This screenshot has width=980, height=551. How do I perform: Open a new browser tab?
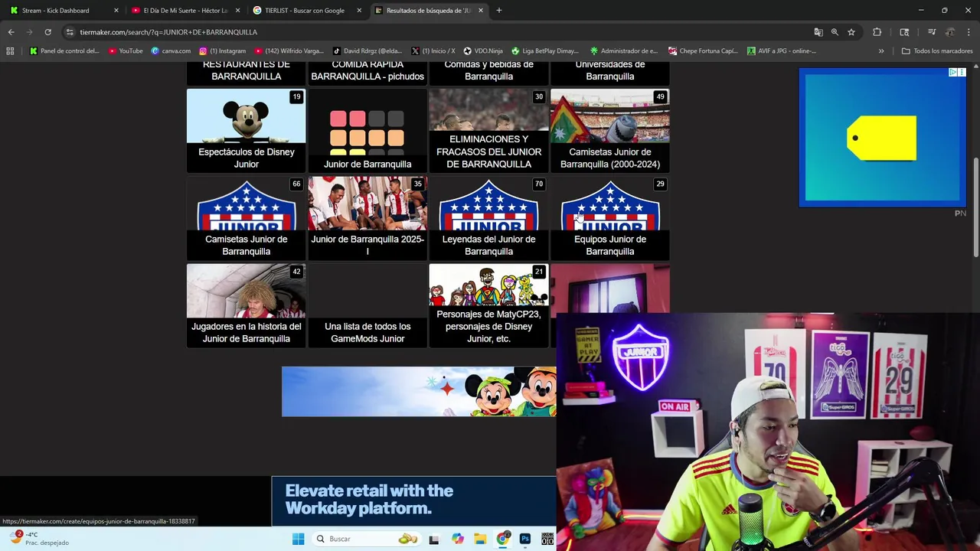click(x=498, y=11)
